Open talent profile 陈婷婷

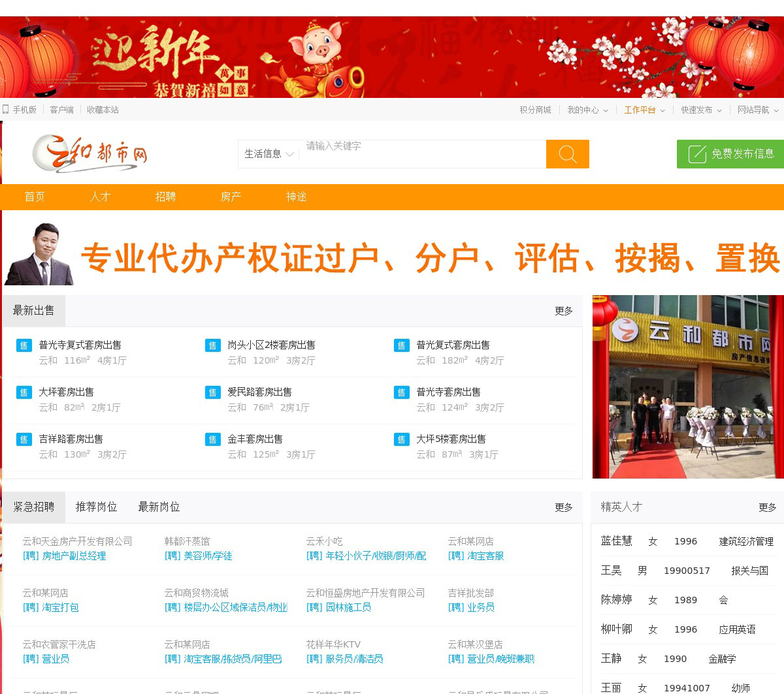coord(617,600)
